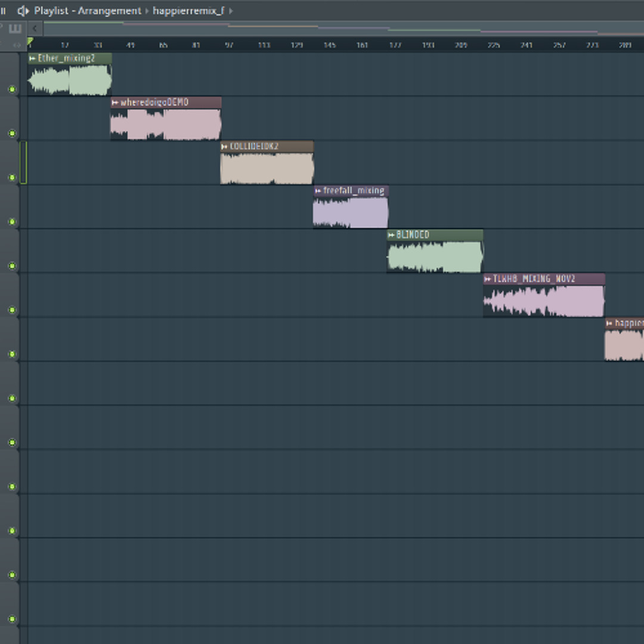This screenshot has width=644, height=644.
Task: Jump to bar 257 on the ruler
Action: (559, 45)
